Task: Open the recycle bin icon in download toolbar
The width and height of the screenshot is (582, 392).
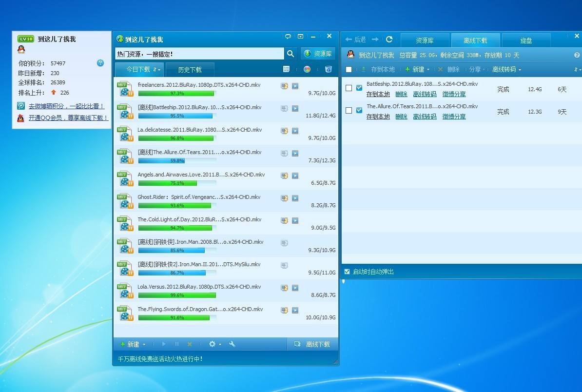Action: point(329,69)
